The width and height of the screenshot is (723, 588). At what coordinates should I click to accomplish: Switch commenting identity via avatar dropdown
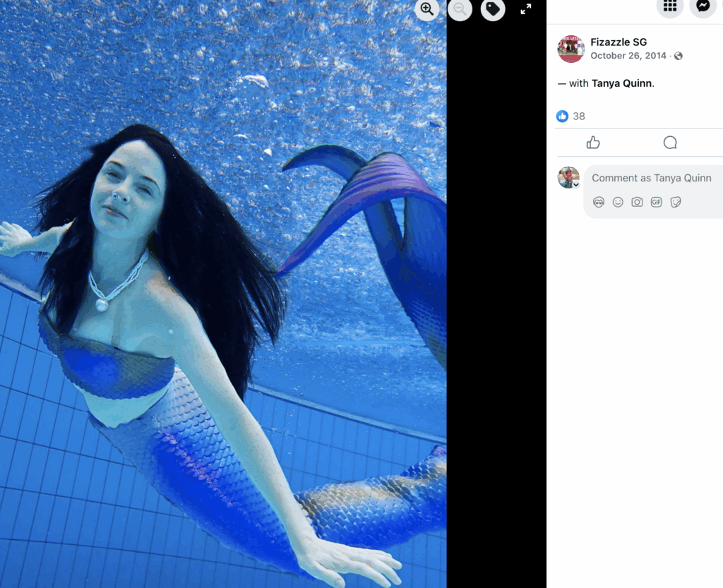(x=569, y=177)
